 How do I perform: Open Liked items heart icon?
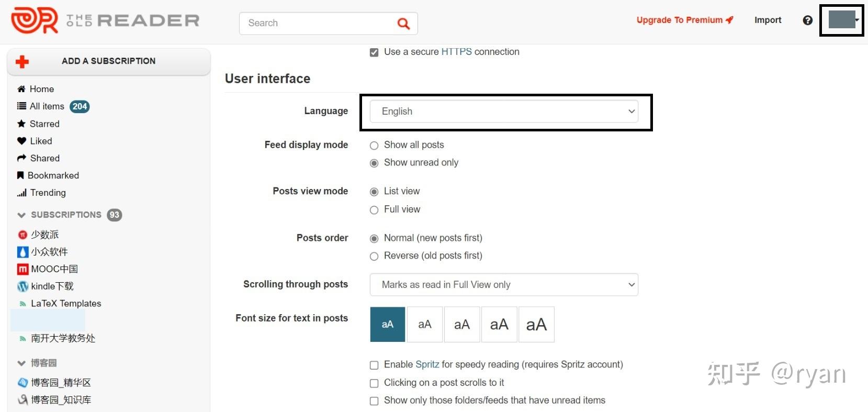coord(21,141)
